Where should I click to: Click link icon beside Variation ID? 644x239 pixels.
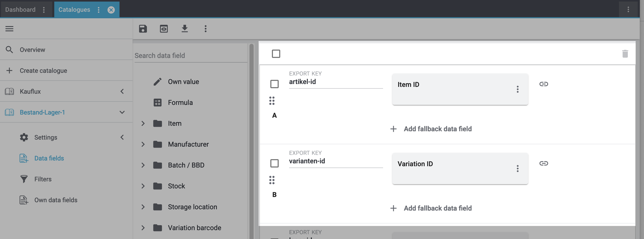coord(544,163)
